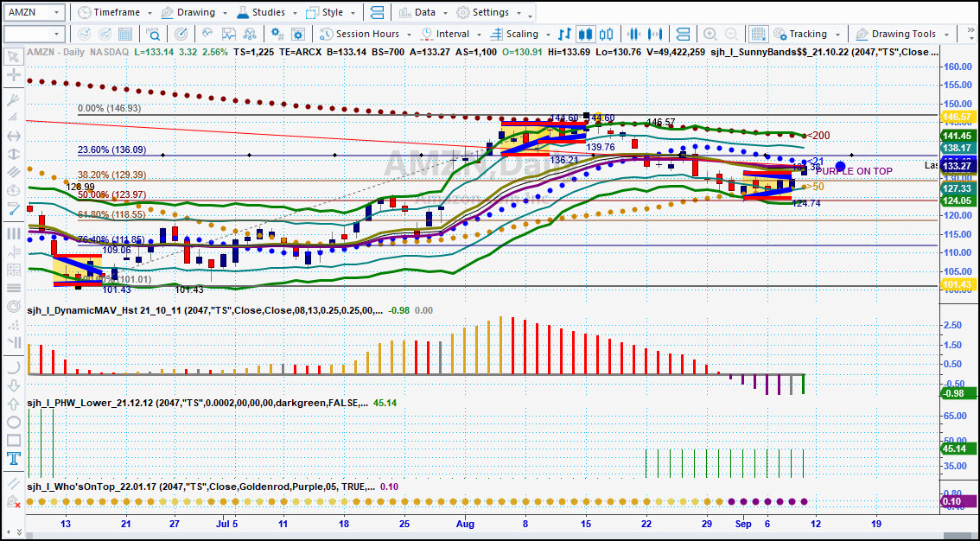Click the 45.14 green axis value label
The height and width of the screenshot is (541, 980).
(956, 449)
